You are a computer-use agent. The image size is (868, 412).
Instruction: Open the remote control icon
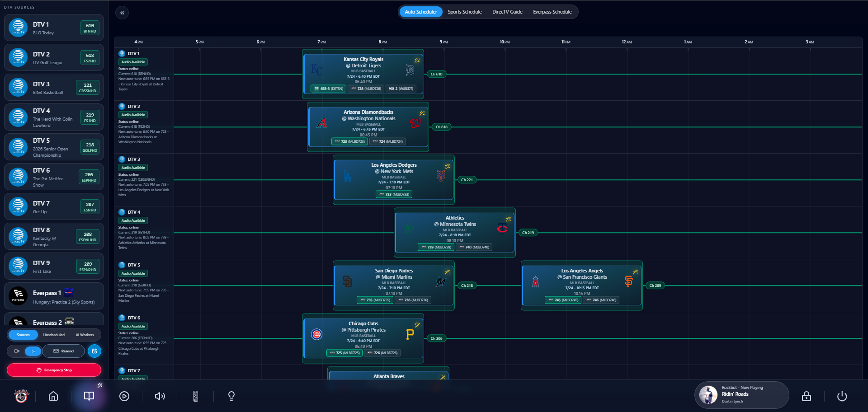tap(196, 396)
